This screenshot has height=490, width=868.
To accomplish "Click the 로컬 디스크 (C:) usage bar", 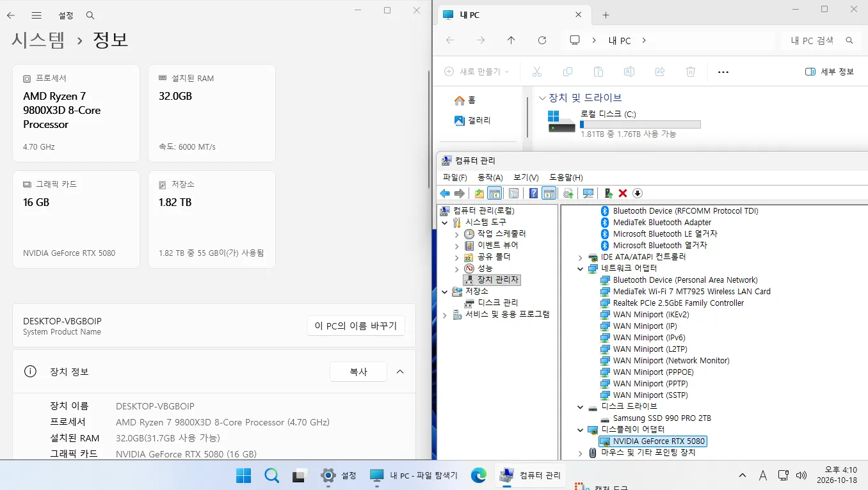I will (x=640, y=125).
